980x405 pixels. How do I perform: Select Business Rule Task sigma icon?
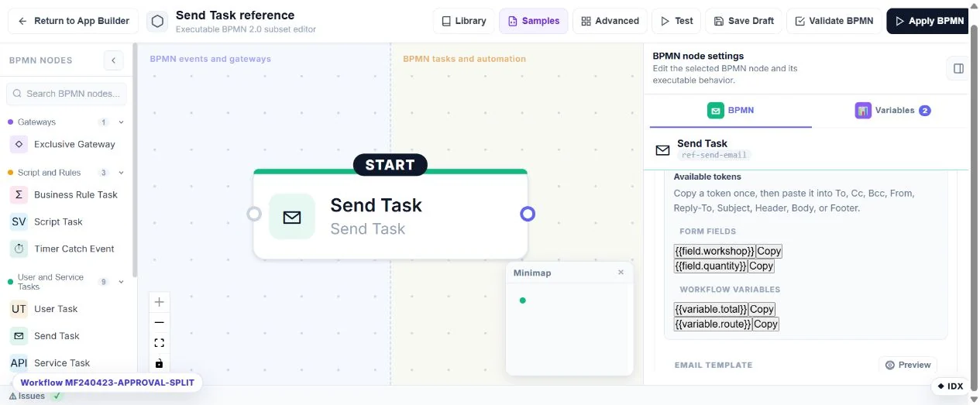[19, 194]
